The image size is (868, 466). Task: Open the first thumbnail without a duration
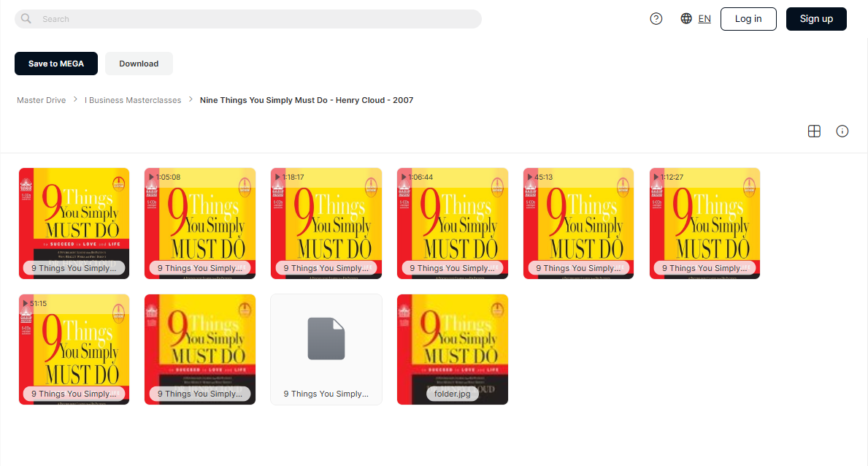74,224
